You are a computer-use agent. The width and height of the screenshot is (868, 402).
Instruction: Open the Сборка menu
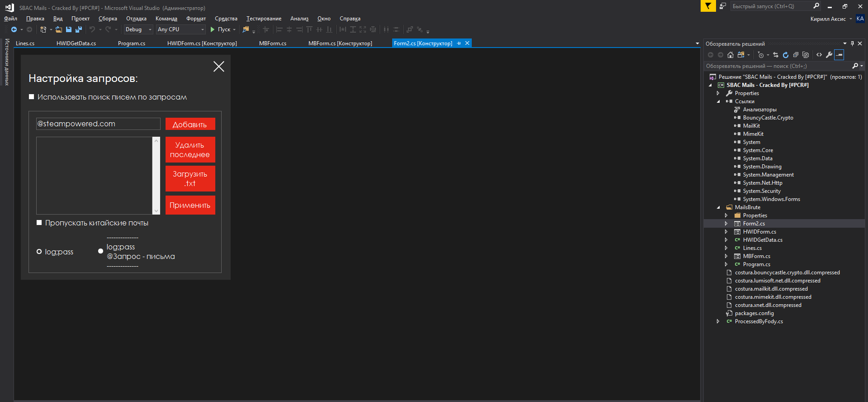tap(108, 19)
